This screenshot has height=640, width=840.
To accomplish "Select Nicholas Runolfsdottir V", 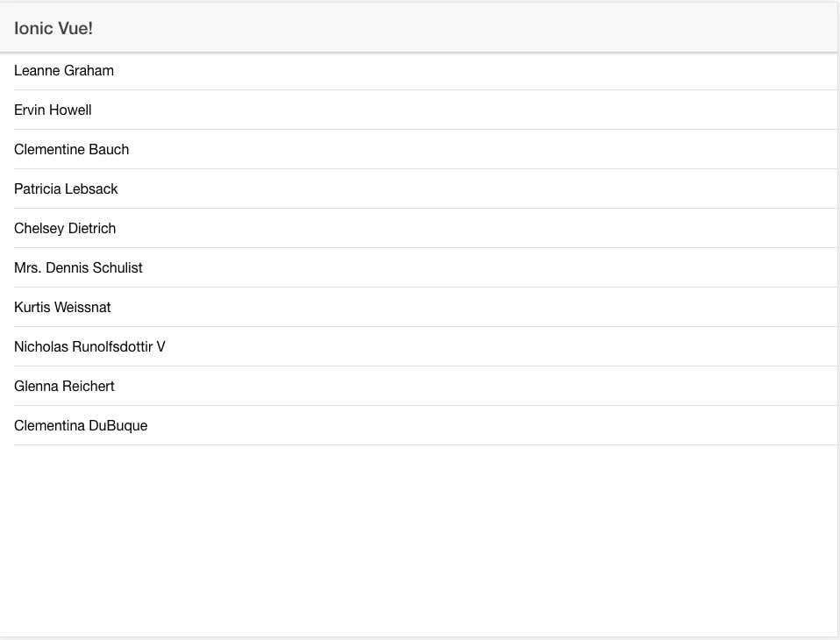I will click(89, 347).
